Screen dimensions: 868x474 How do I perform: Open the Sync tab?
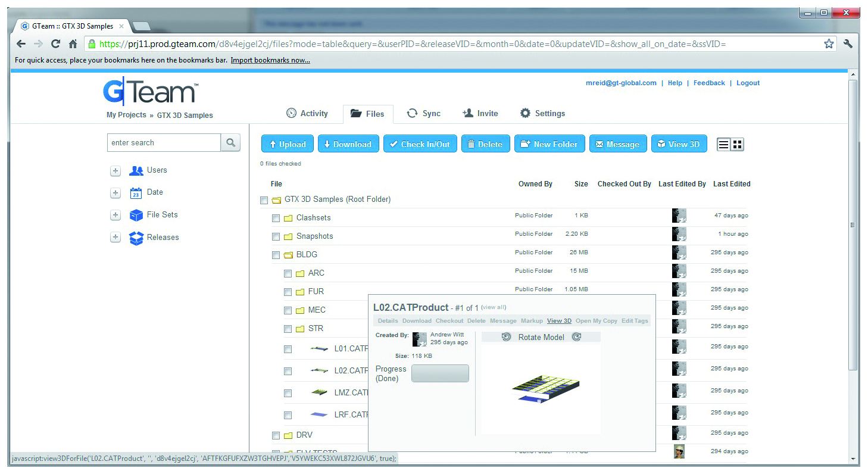tap(424, 114)
